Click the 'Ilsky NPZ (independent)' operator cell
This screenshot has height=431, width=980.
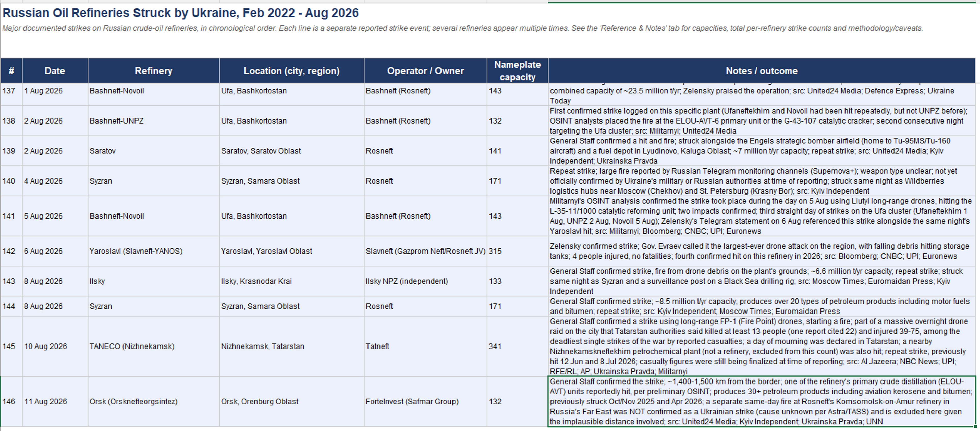(426, 281)
